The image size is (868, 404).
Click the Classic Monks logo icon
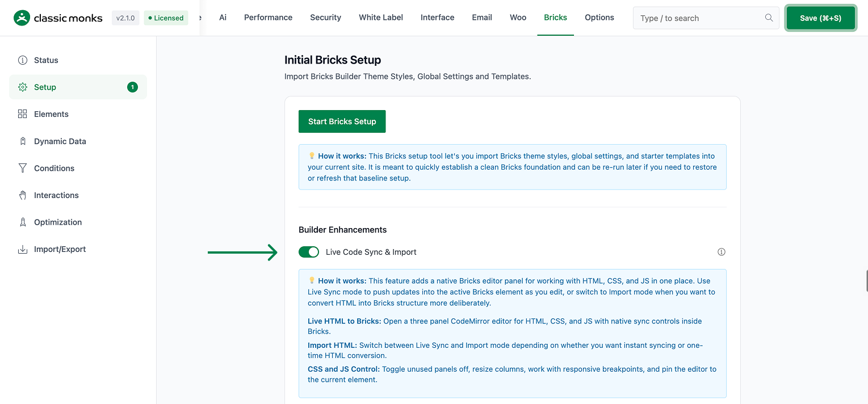[x=22, y=18]
